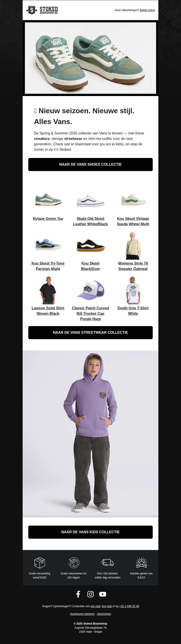
Task: Click Naar de Vans Streetwear Collectie button
Action: [x=90, y=332]
